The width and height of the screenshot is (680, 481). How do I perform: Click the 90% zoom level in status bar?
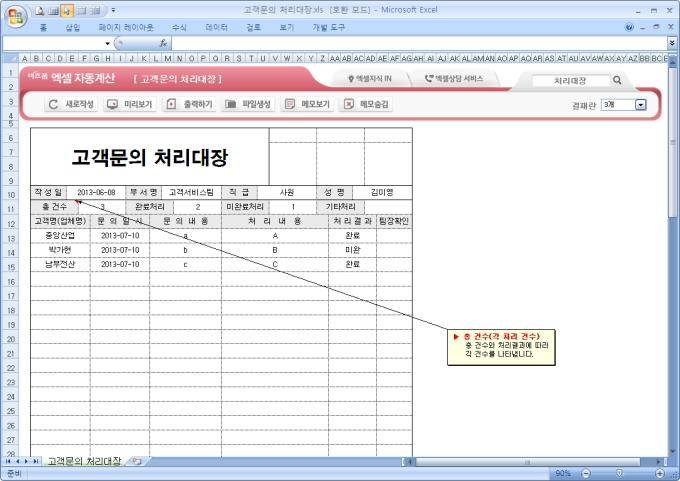pos(563,473)
